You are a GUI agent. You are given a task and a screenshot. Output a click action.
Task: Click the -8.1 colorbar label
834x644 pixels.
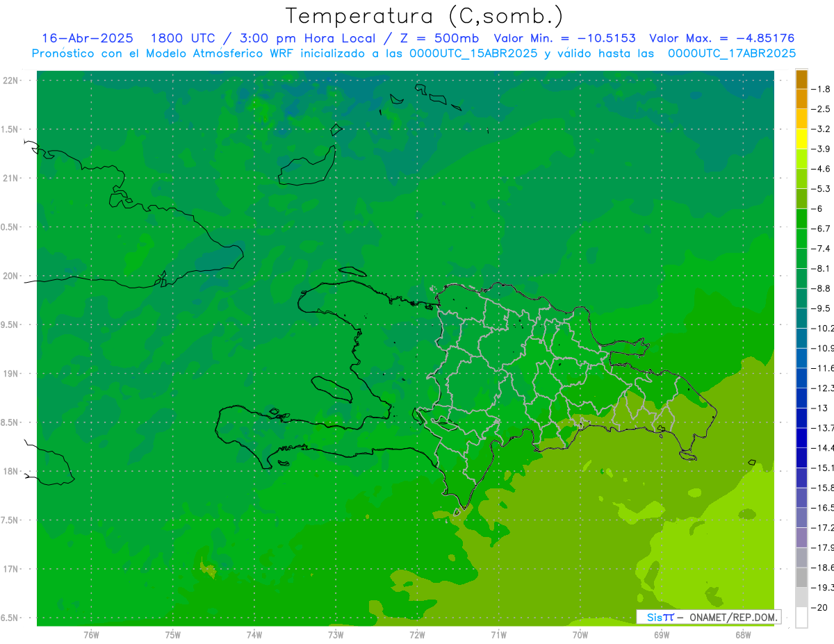pyautogui.click(x=821, y=268)
